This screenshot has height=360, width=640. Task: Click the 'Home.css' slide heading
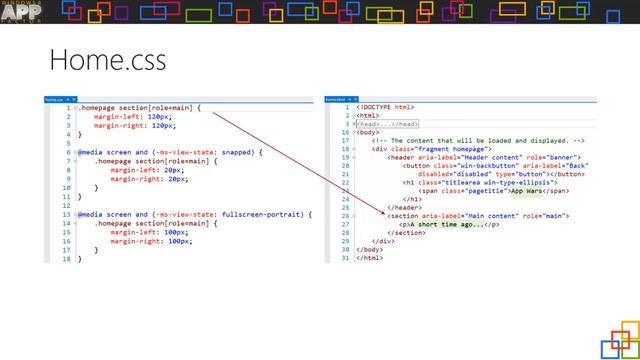pos(108,60)
